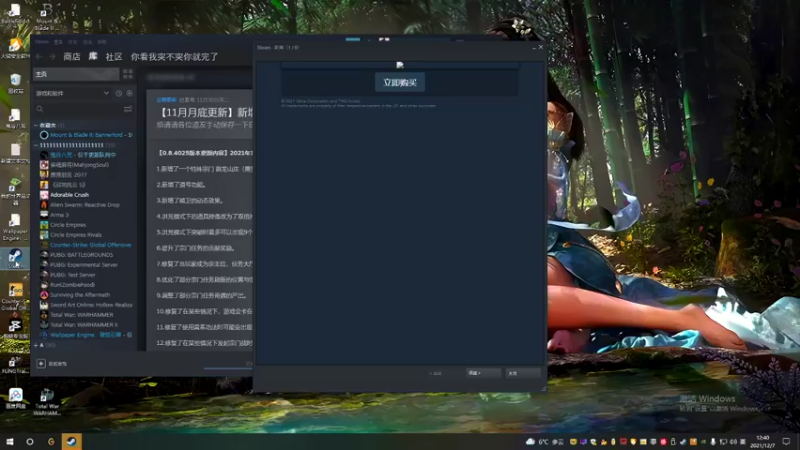This screenshot has height=450, width=800.
Task: Click Arma 3 game icon in list
Action: 44,215
